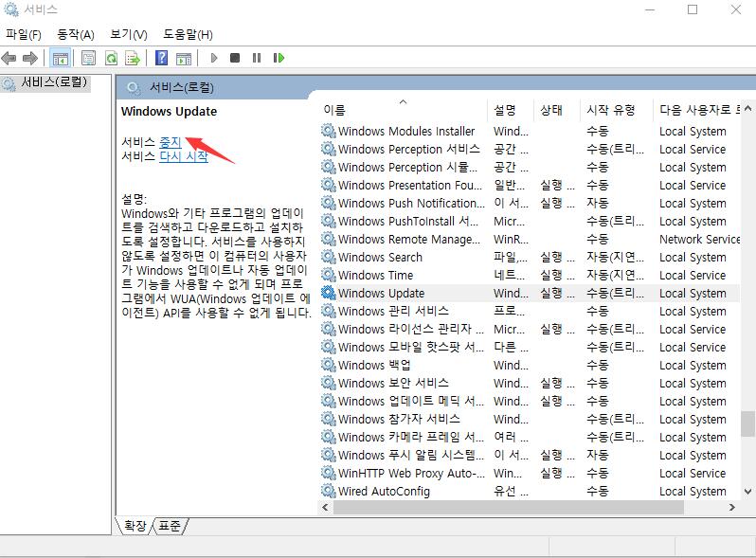Open the Properties toolbar icon
Image resolution: width=756 pixels, height=558 pixels.
pyautogui.click(x=88, y=58)
